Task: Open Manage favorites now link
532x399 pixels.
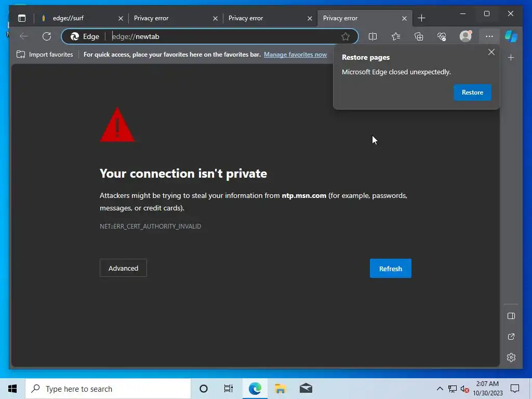Action: pyautogui.click(x=295, y=55)
